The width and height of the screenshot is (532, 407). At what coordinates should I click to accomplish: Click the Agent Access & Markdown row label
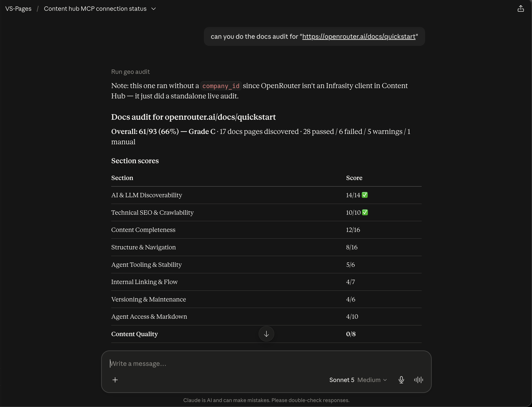tap(149, 316)
